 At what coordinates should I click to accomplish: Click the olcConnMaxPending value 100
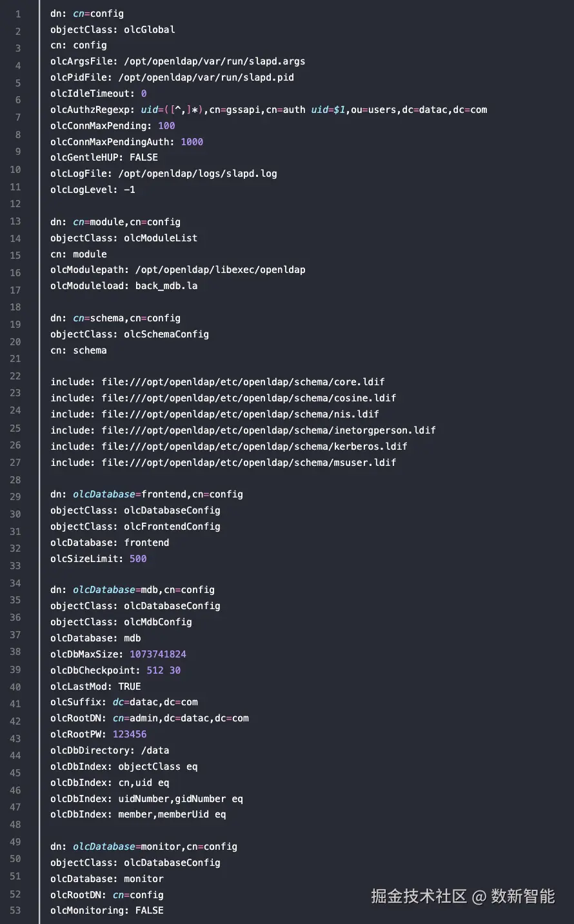(x=166, y=126)
